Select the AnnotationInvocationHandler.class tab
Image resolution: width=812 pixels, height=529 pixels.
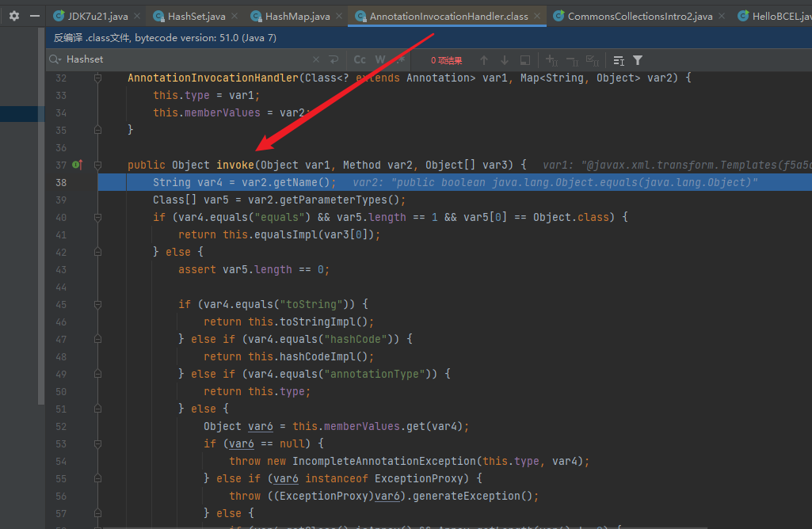448,16
